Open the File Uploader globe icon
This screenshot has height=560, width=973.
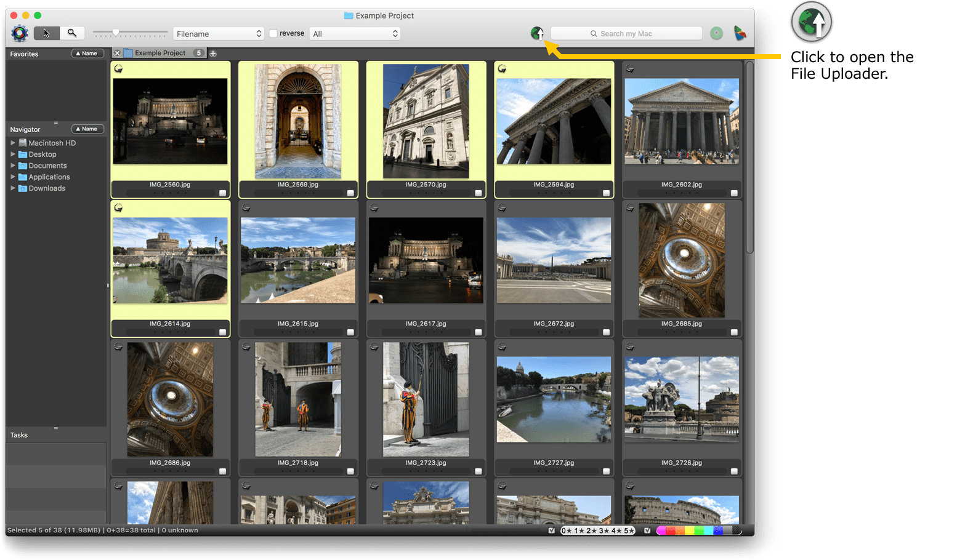click(x=537, y=33)
